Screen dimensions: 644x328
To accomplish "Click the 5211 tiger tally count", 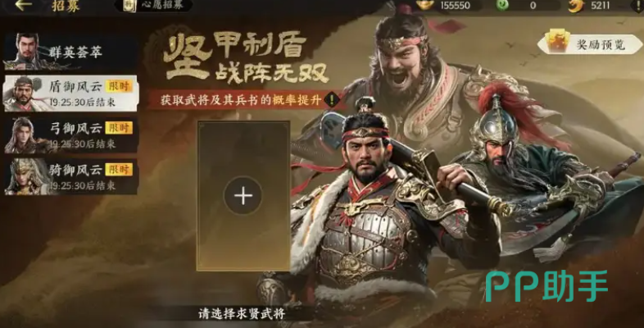I will click(x=601, y=6).
